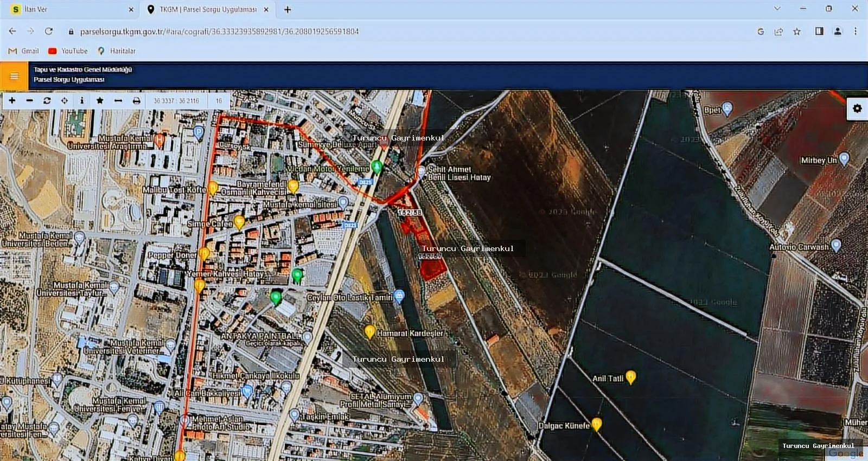This screenshot has width=868, height=461.
Task: Click the zoom level value 16
Action: point(219,101)
